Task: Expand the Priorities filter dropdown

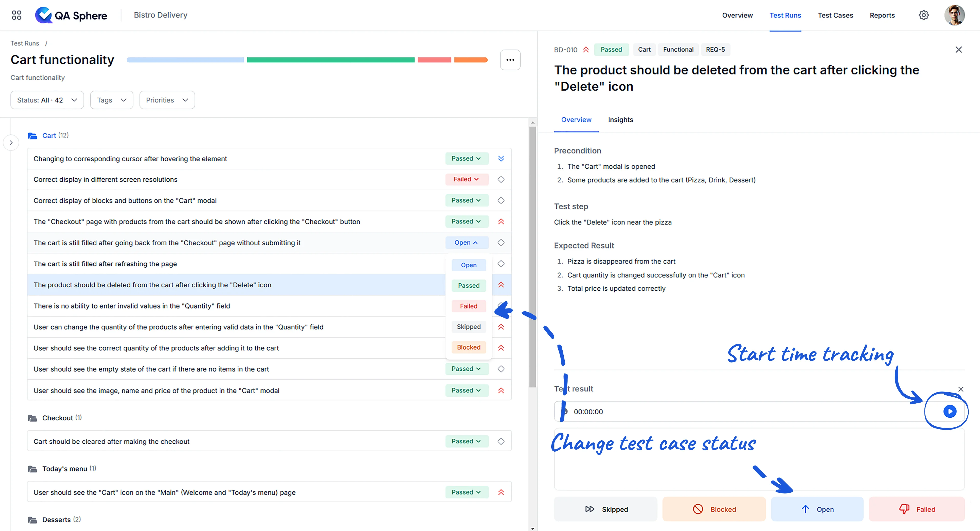Action: tap(166, 100)
